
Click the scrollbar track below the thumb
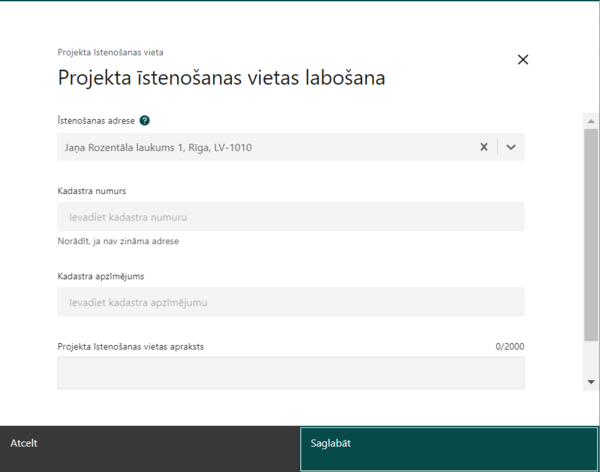(591, 358)
